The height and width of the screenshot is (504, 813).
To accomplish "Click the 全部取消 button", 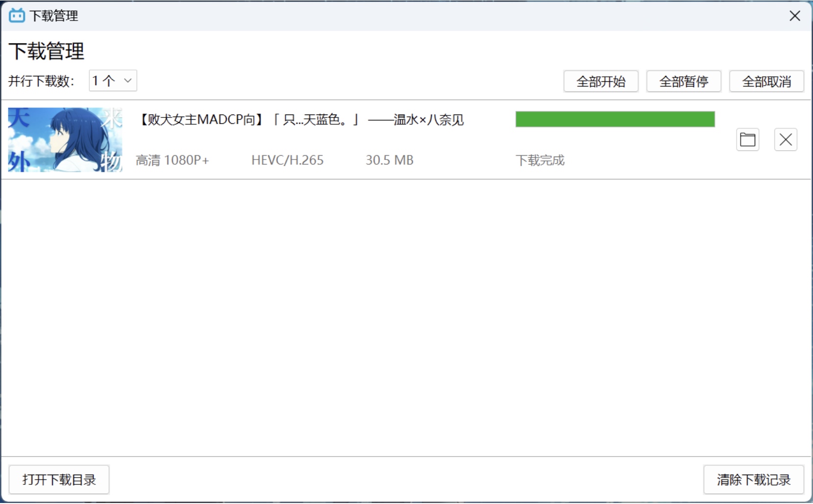I will point(766,81).
